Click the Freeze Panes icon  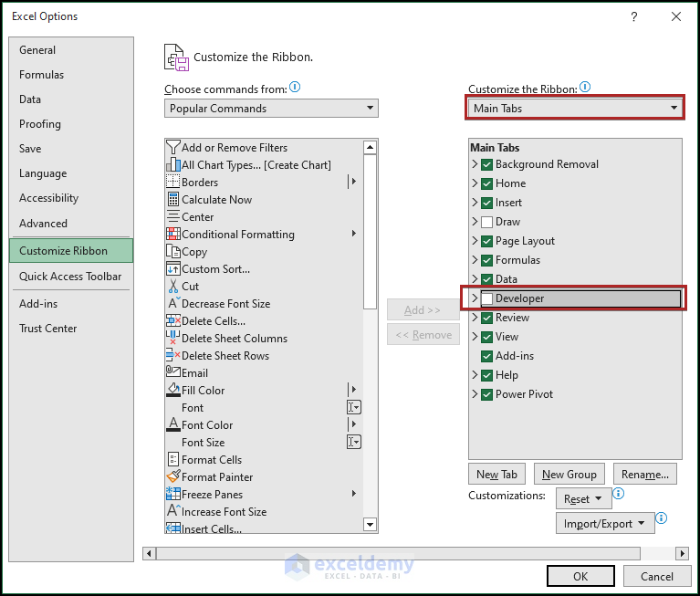pos(173,494)
